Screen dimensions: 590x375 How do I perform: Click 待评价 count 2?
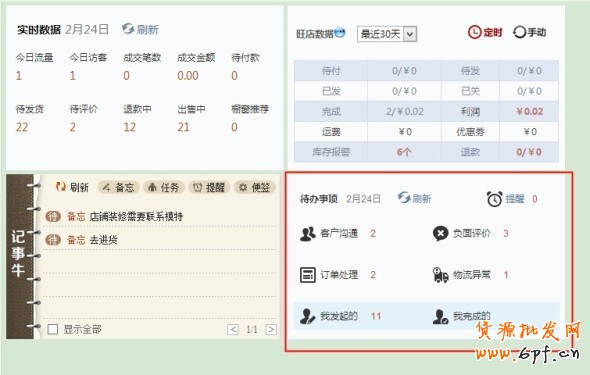tap(72, 127)
